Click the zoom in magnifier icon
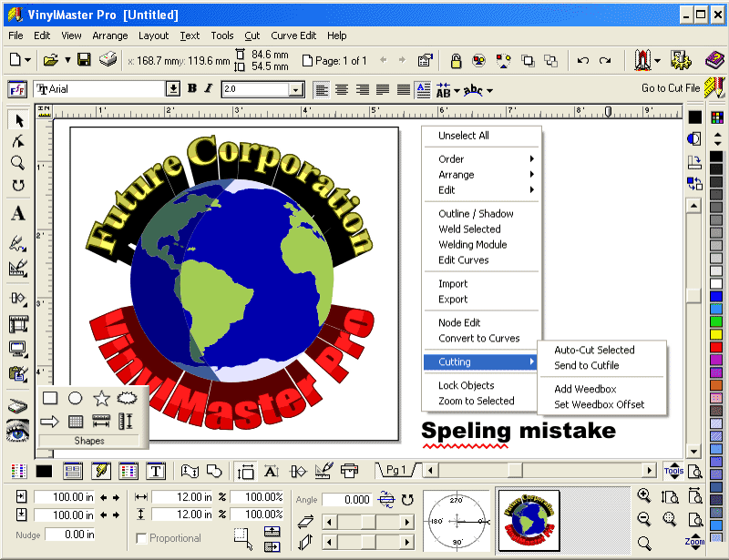This screenshot has width=729, height=560. coord(644,495)
